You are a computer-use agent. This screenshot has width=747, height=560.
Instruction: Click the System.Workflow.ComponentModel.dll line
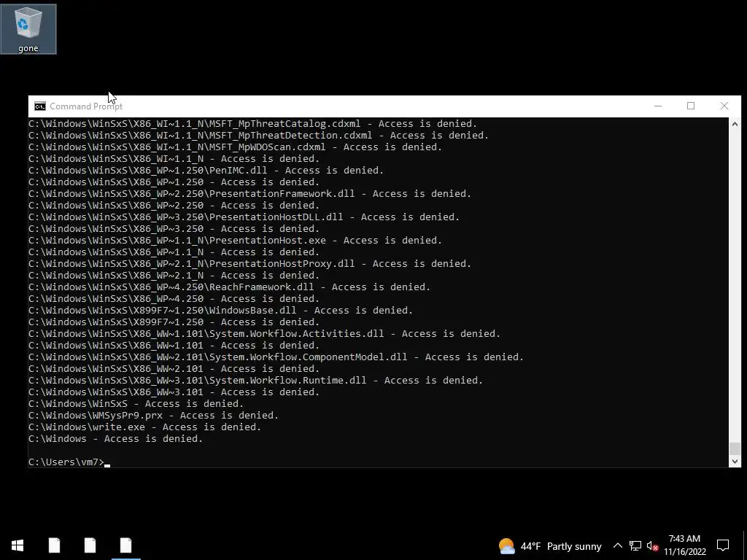pos(276,357)
